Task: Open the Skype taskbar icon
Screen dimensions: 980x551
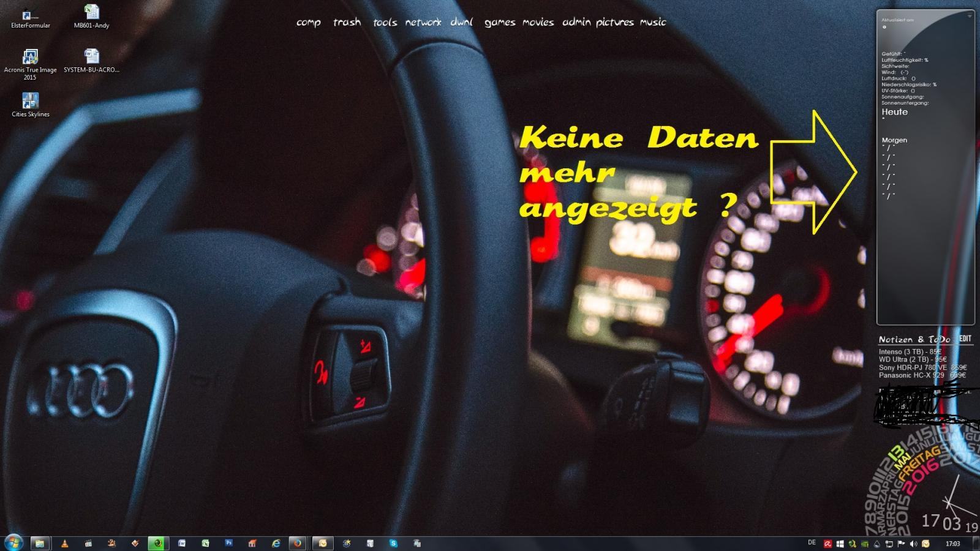Action: point(393,543)
